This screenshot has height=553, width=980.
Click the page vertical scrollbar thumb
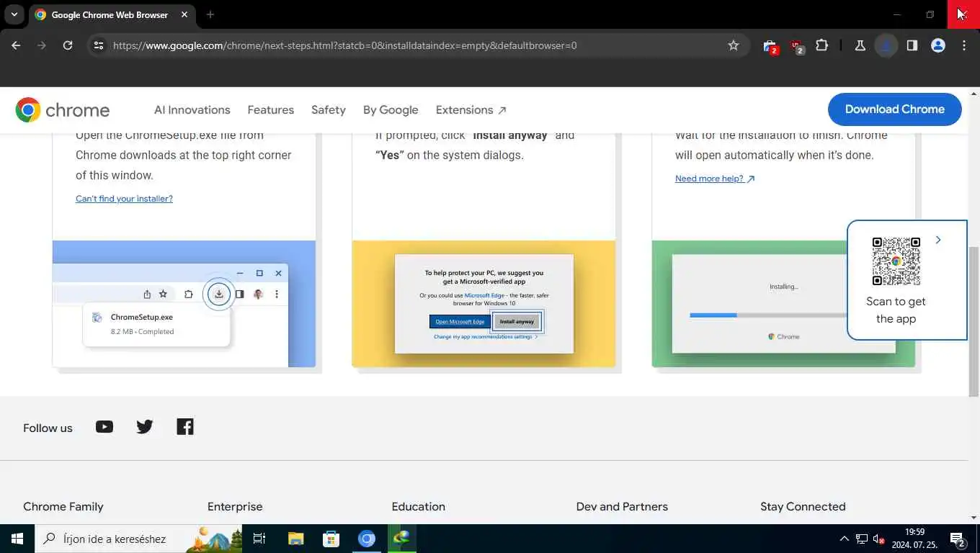pos(974,321)
